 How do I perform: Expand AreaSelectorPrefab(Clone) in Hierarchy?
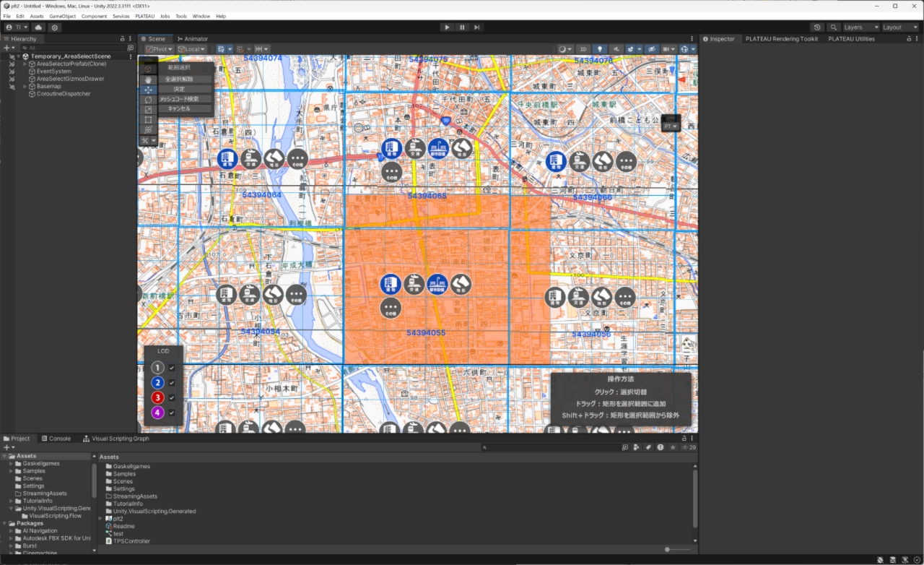coord(25,64)
